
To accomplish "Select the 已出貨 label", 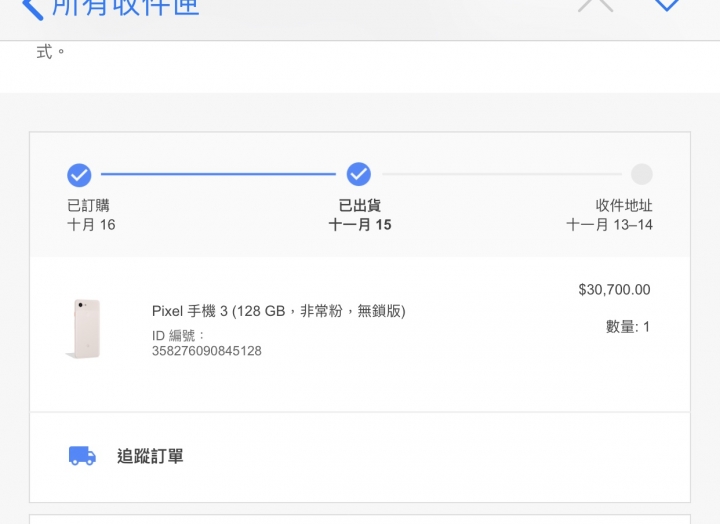I will coord(360,205).
